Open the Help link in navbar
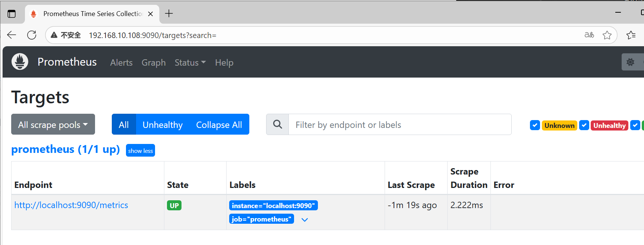 [x=224, y=63]
